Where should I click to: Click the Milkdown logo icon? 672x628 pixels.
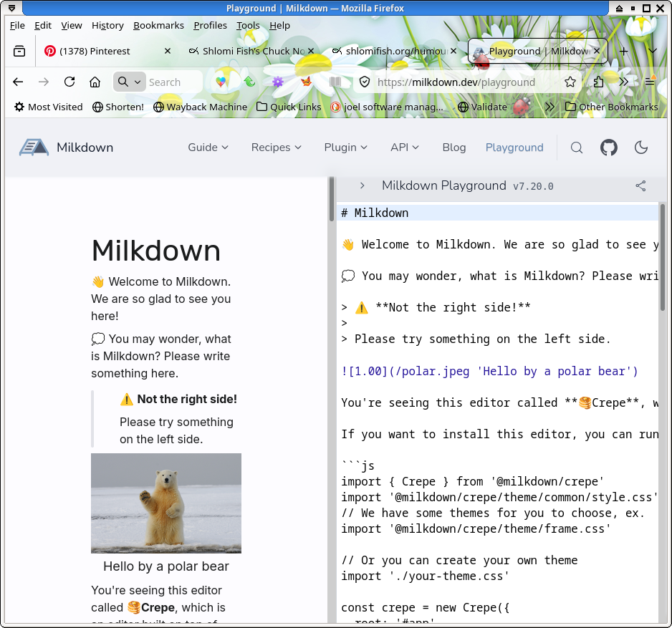[x=34, y=148]
